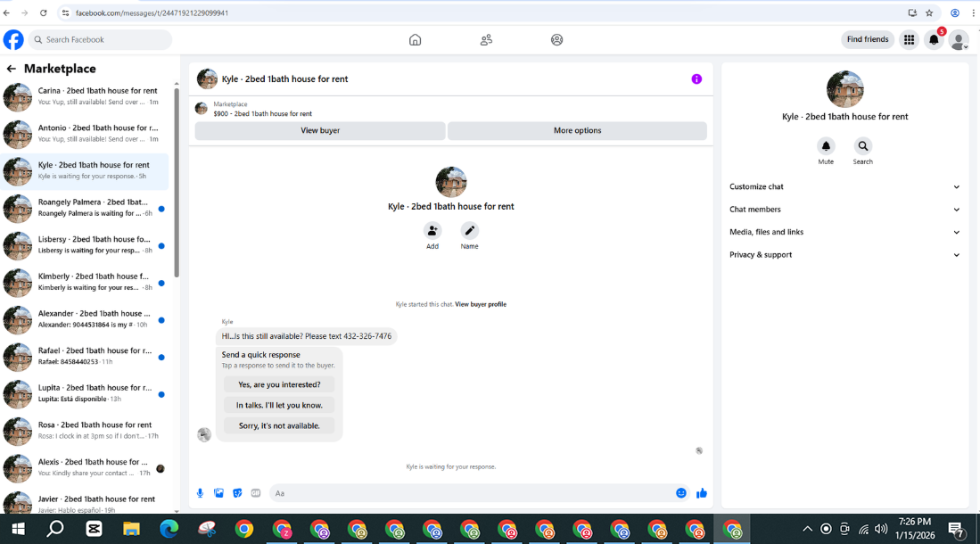The width and height of the screenshot is (980, 544).
Task: Click Kyle's listing photo in right panel
Action: [844, 89]
